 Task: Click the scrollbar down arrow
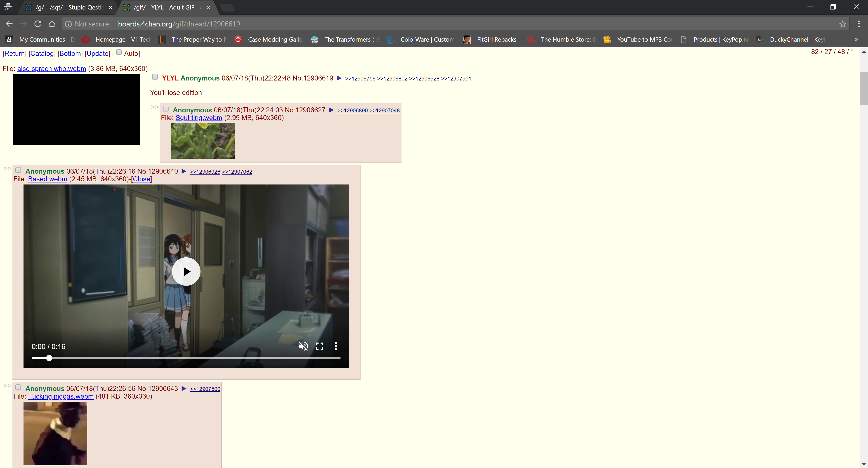[x=864, y=464]
